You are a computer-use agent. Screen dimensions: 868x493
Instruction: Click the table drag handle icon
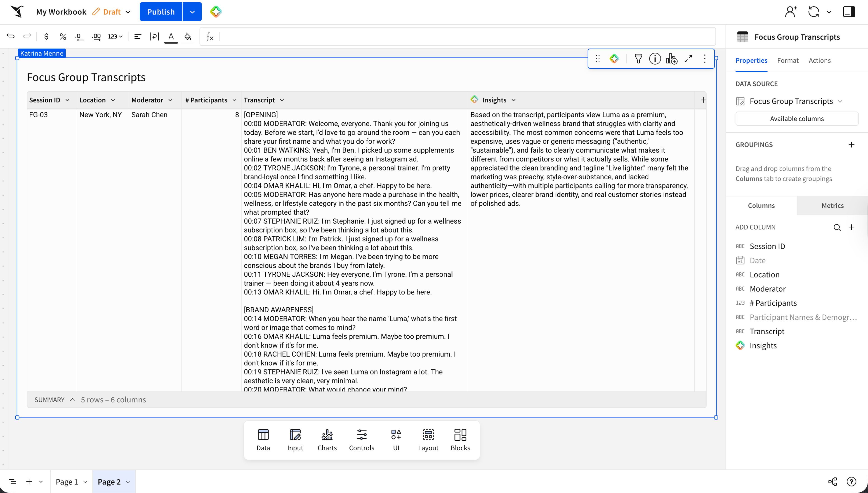point(598,58)
